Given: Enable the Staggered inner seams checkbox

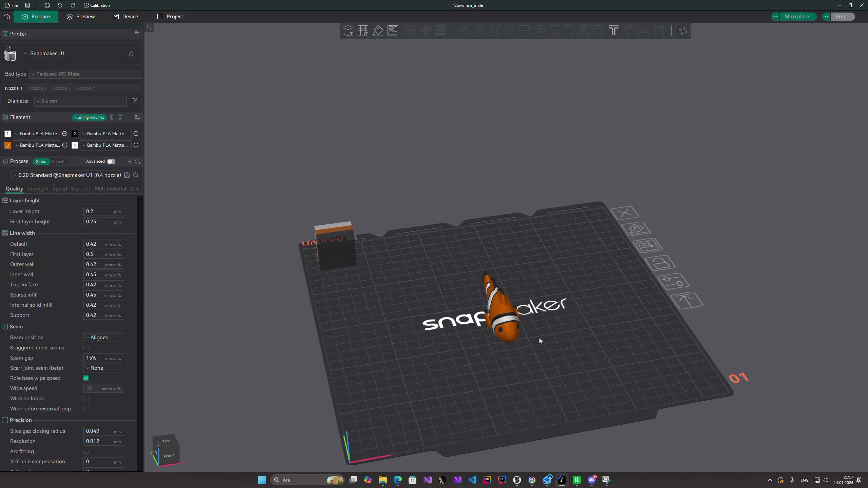Looking at the screenshot, I should pyautogui.click(x=86, y=348).
